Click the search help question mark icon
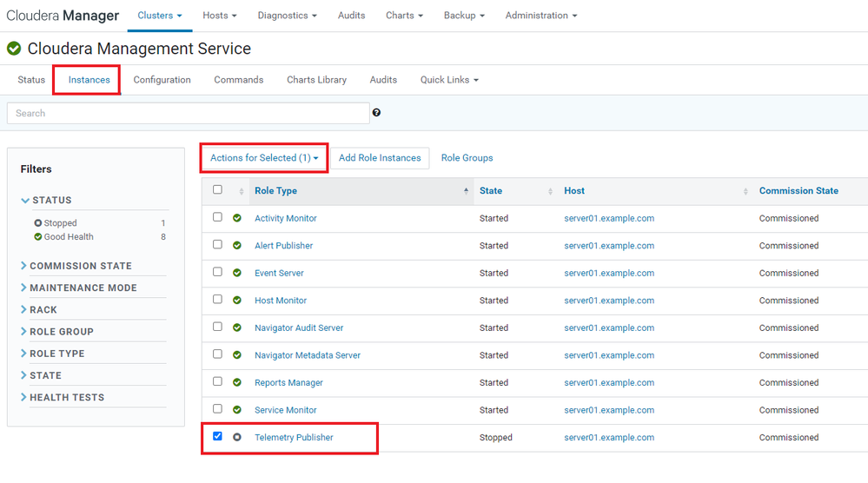 [376, 113]
